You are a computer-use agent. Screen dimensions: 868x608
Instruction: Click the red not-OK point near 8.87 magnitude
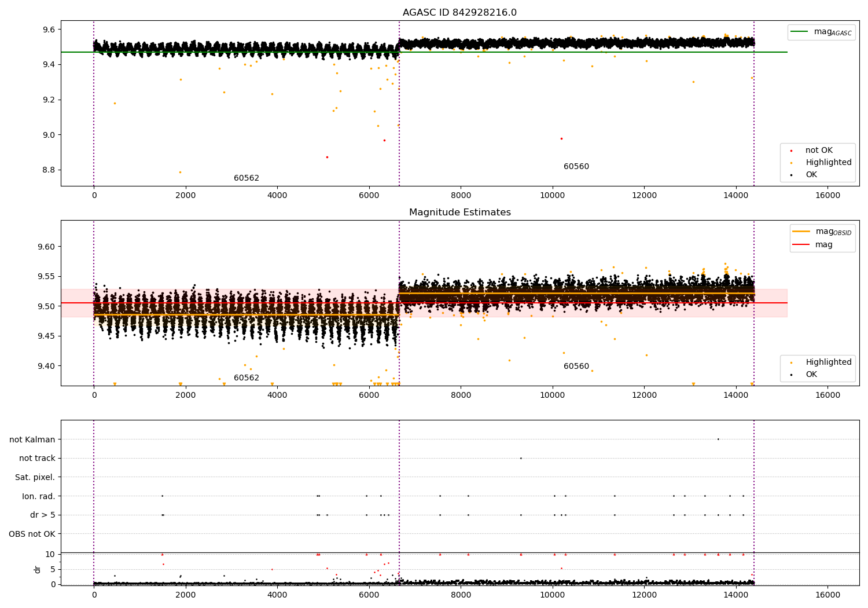coord(327,157)
